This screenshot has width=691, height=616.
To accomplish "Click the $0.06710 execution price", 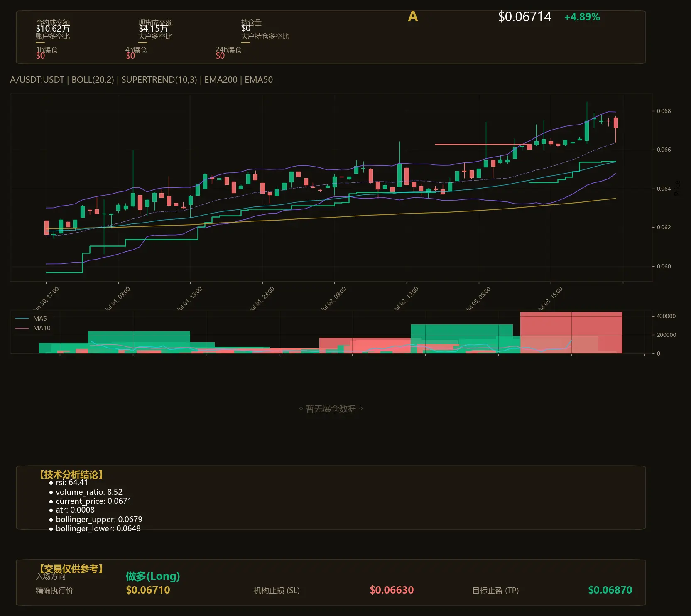I will click(x=148, y=590).
